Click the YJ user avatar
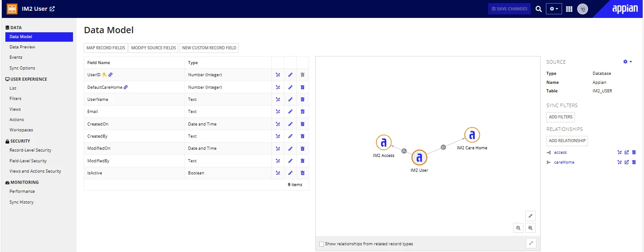 582,9
